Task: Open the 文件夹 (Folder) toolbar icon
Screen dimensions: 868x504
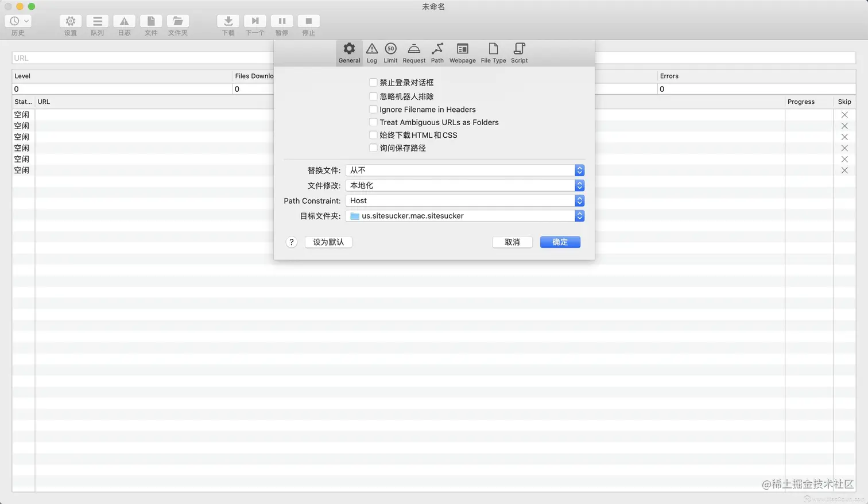Action: point(177,23)
